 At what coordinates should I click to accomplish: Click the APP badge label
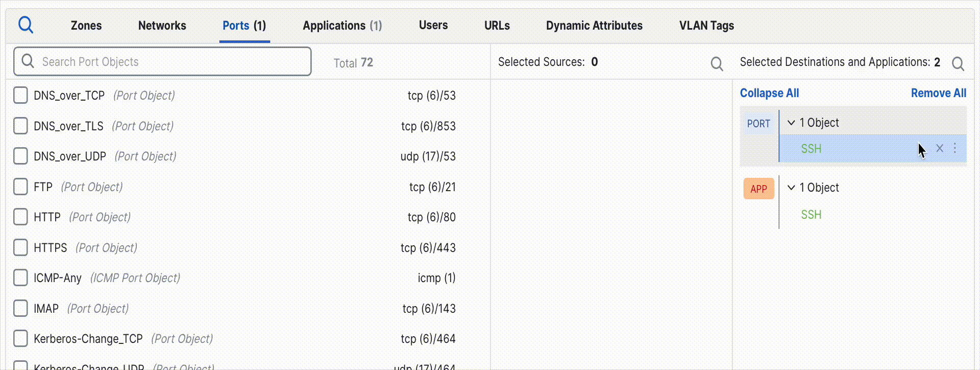coord(758,189)
